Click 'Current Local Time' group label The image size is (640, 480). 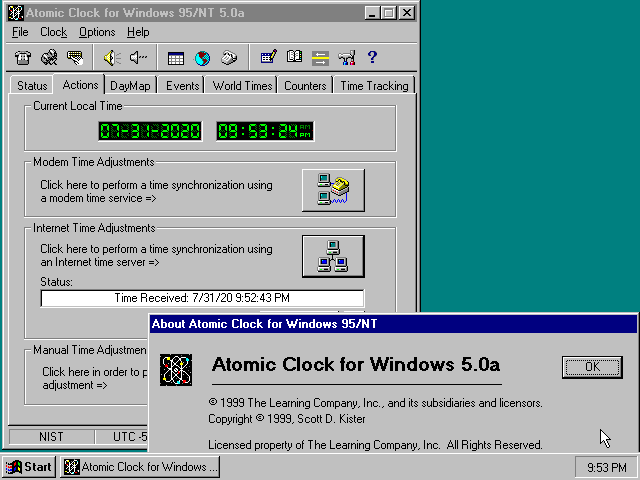[x=78, y=106]
